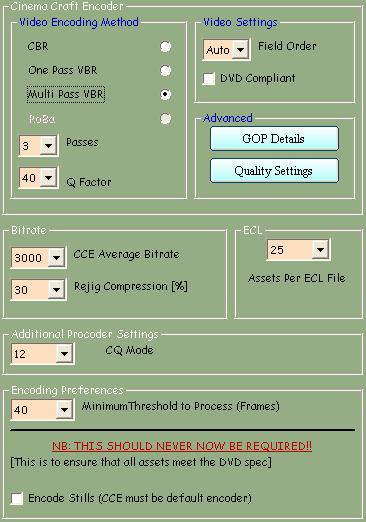Click the MinimumThreshold to Process label

click(x=180, y=406)
